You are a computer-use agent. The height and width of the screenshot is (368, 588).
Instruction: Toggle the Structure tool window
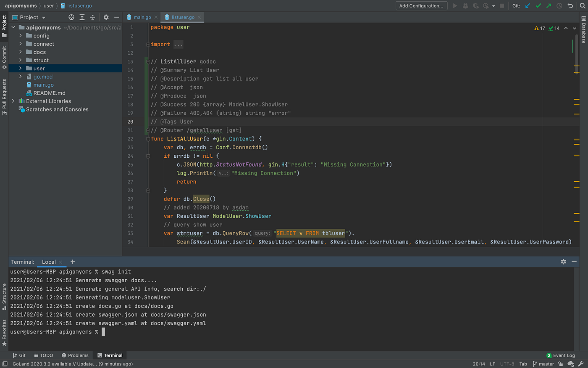point(4,296)
